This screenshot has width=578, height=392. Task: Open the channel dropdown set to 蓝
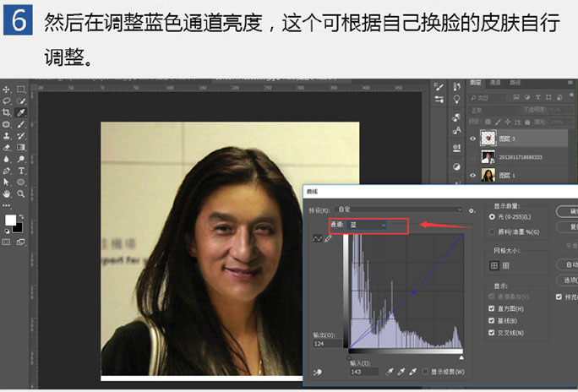coord(366,225)
